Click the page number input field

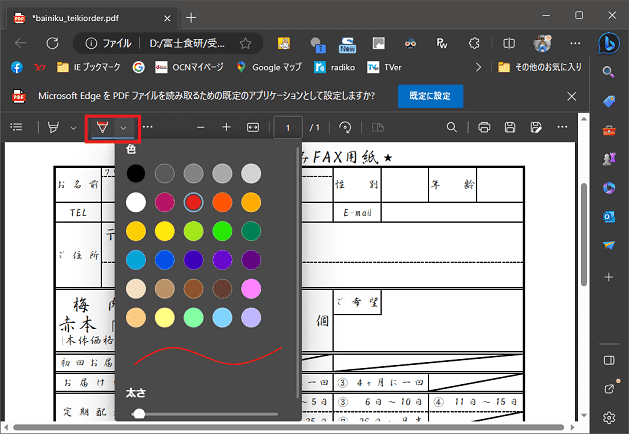289,127
